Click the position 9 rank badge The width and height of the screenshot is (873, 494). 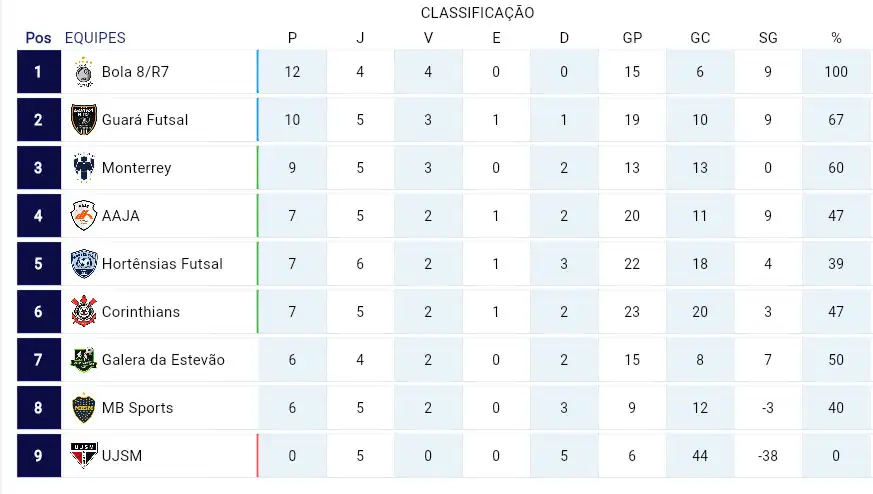pyautogui.click(x=39, y=456)
